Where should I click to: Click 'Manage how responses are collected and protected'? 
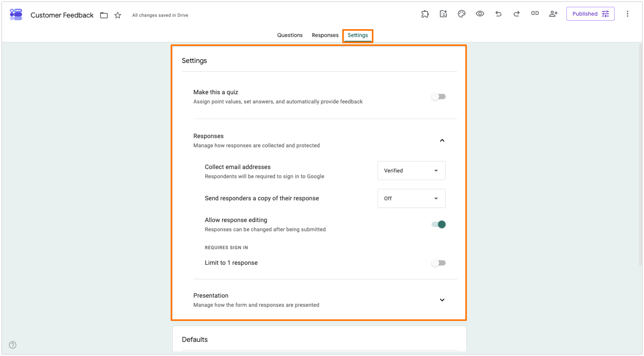tap(256, 145)
